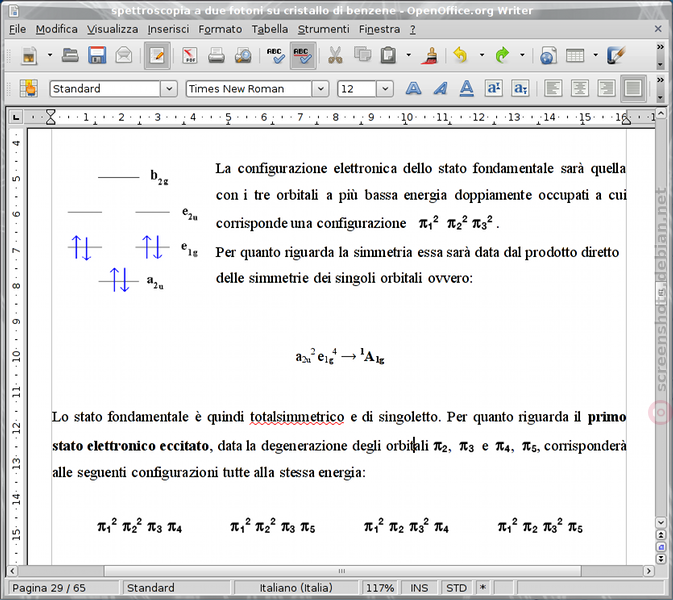Expand the Paste options dropdown arrow
This screenshot has width=673, height=600.
[409, 55]
